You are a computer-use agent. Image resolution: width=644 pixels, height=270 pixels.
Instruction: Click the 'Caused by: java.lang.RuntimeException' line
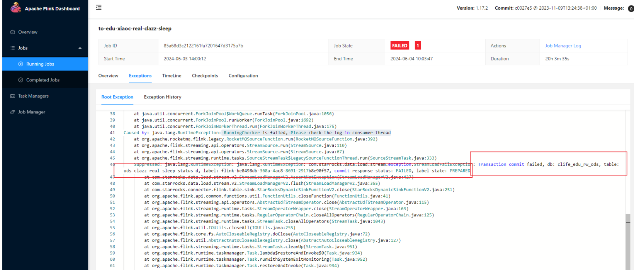[x=257, y=133]
